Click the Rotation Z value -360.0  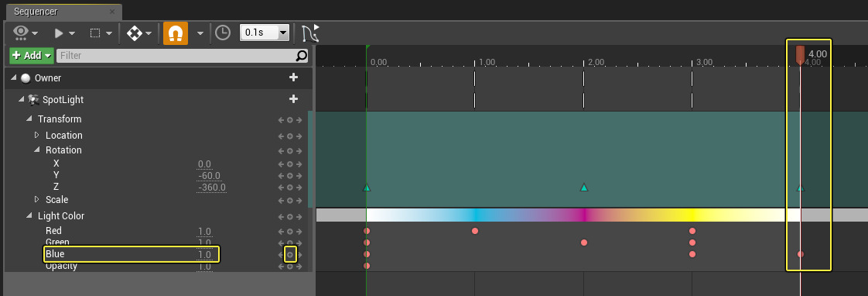point(211,188)
